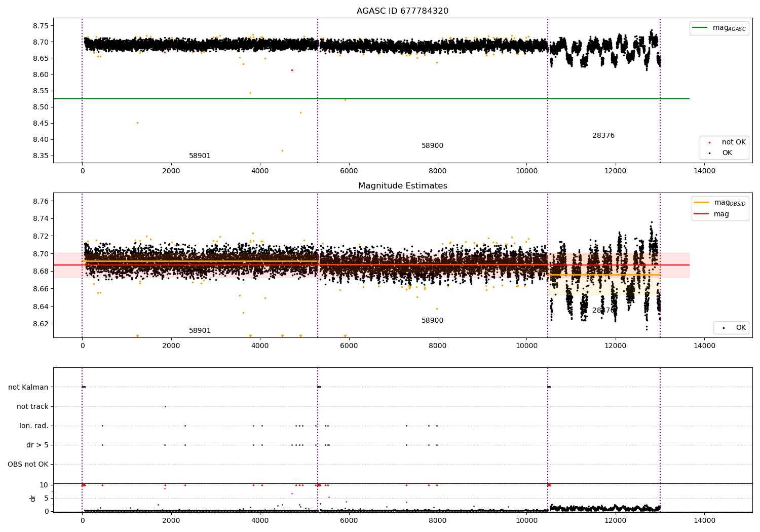Image resolution: width=760 pixels, height=532 pixels.
Task: Click the 8.62 y-axis tick in middle plot
Action: 41,324
